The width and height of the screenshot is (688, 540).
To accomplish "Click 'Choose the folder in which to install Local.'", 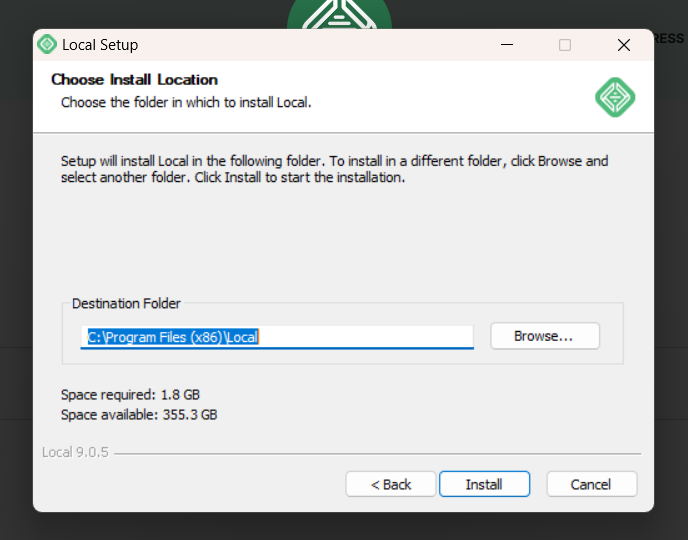I will click(186, 103).
